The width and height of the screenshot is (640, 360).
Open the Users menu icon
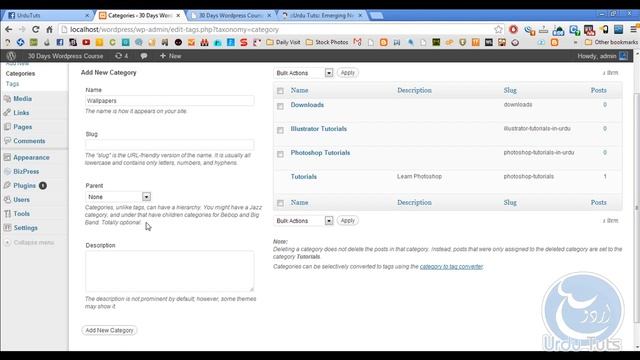7,200
